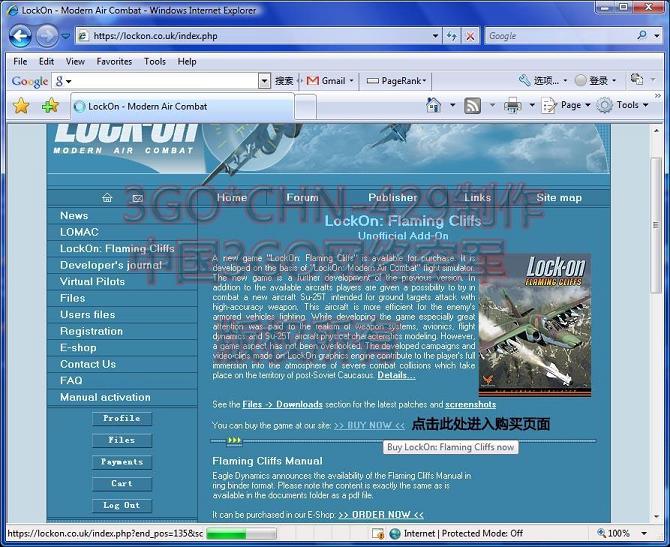Click the Payments button

122,462
